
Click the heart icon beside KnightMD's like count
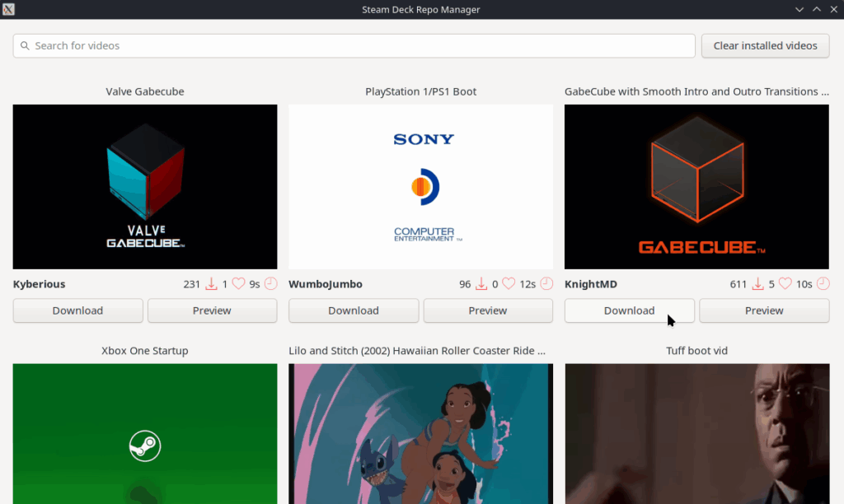point(786,283)
